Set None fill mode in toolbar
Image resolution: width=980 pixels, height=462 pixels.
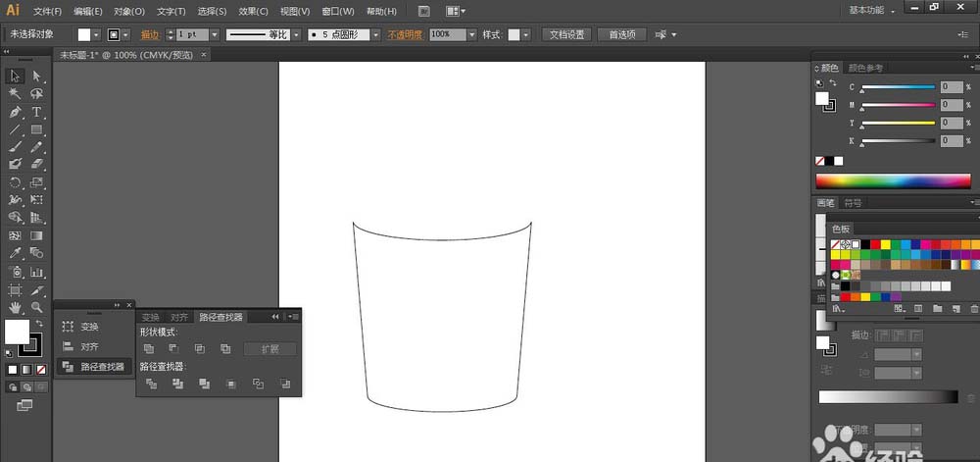tap(41, 370)
